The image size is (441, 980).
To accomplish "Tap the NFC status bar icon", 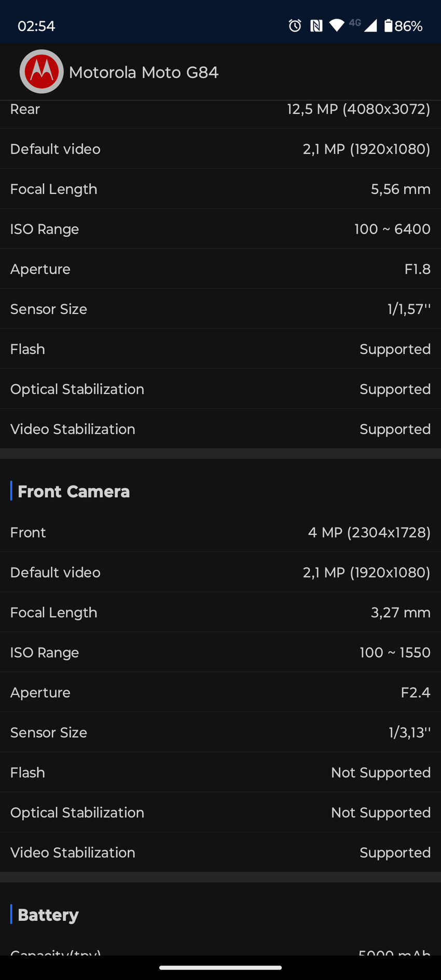I will tap(316, 25).
